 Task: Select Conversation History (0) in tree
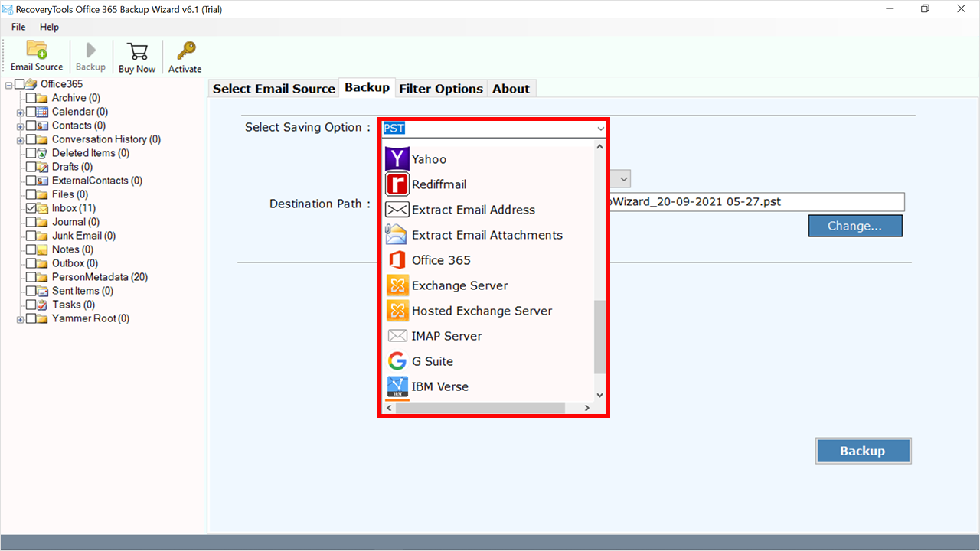tap(106, 139)
